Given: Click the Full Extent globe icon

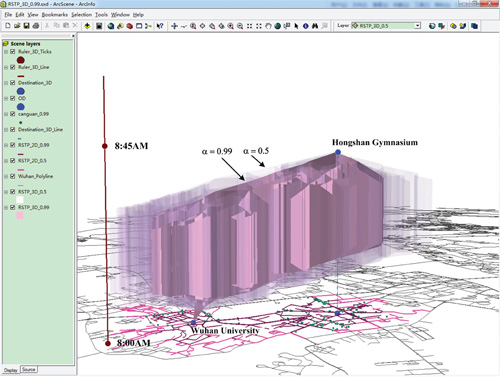Looking at the screenshot, I should tap(277, 26).
